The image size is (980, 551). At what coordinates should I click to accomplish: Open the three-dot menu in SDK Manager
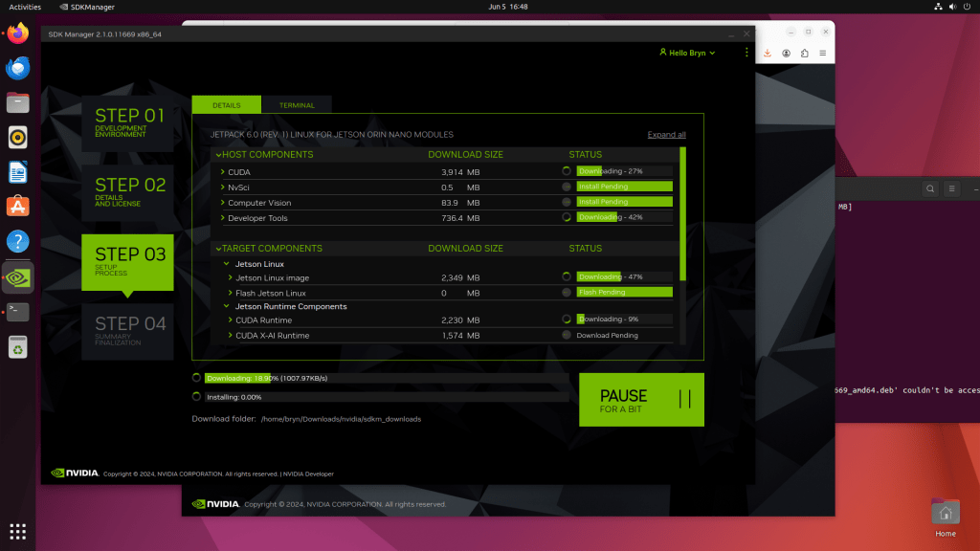click(747, 53)
